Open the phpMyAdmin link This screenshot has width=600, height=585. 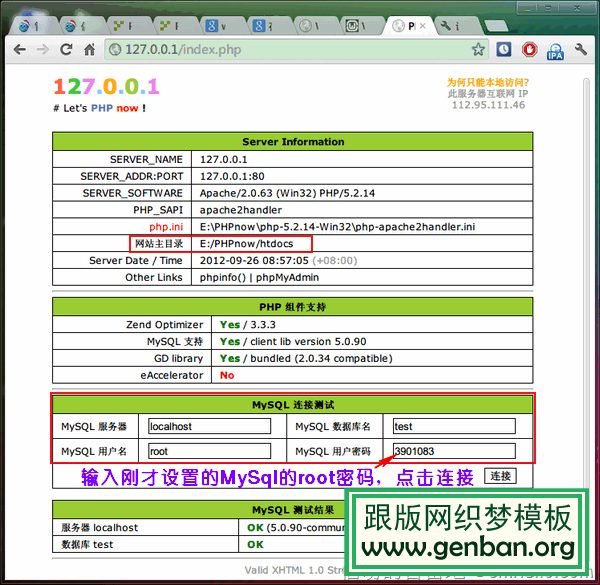[x=287, y=277]
